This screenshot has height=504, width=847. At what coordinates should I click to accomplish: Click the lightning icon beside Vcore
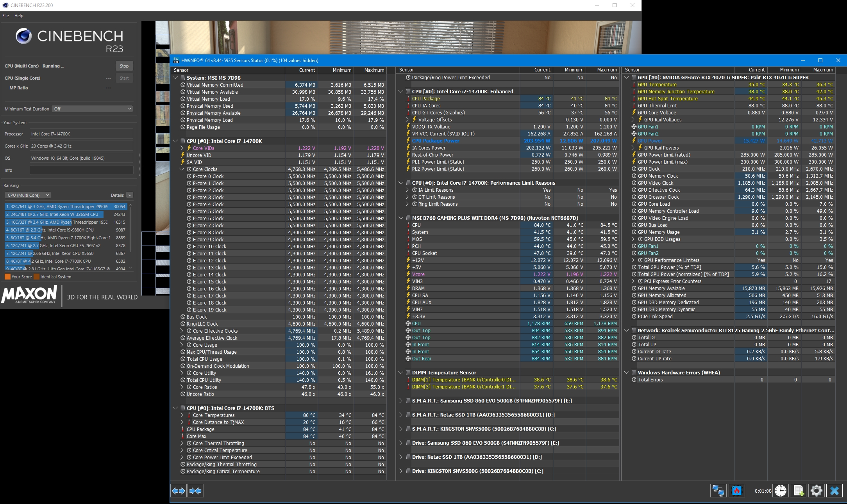coord(408,274)
